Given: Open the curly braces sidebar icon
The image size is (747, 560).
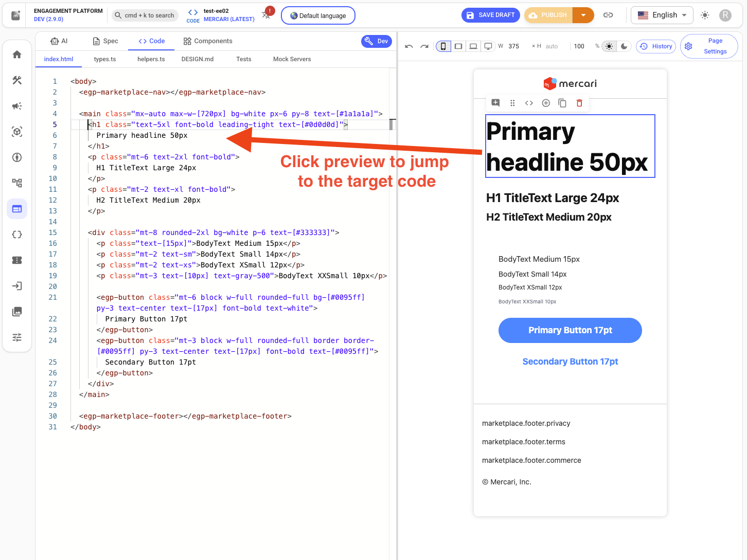Looking at the screenshot, I should pos(17,234).
